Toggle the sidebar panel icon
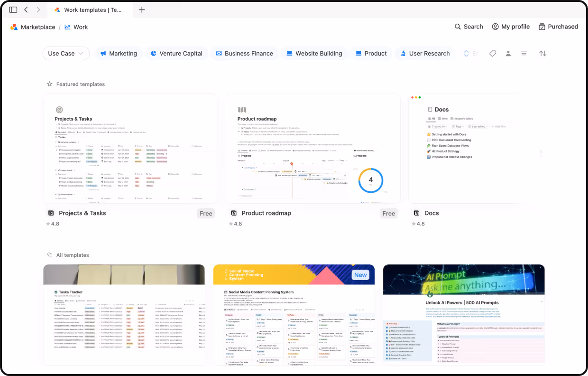Screen dimensions: 588x376 pos(13,9)
